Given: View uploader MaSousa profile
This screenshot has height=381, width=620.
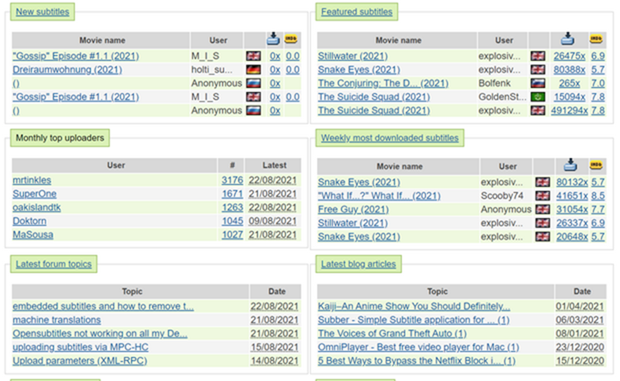Looking at the screenshot, I should point(33,235).
